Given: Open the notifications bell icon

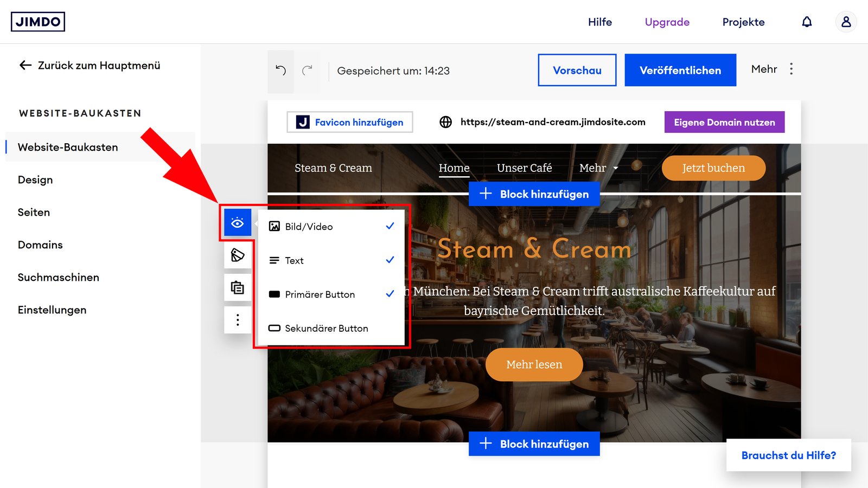Looking at the screenshot, I should [x=807, y=22].
